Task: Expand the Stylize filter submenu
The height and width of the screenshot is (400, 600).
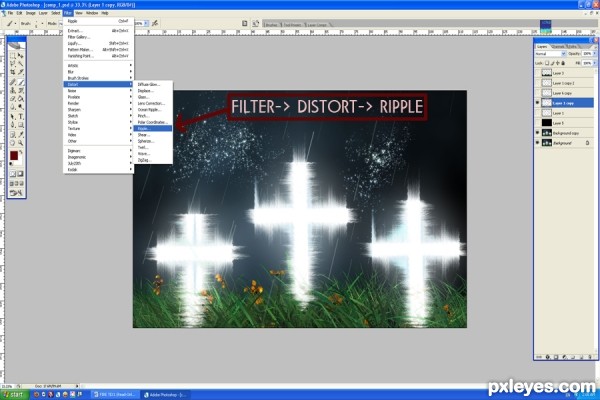Action: (98, 122)
